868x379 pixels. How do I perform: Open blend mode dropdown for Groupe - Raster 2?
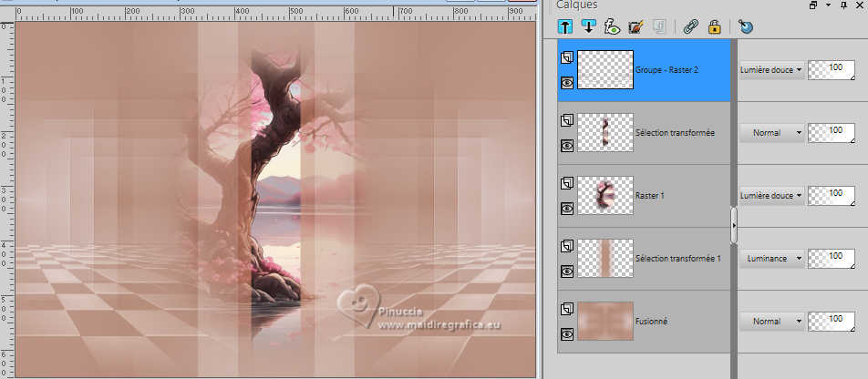[x=771, y=70]
